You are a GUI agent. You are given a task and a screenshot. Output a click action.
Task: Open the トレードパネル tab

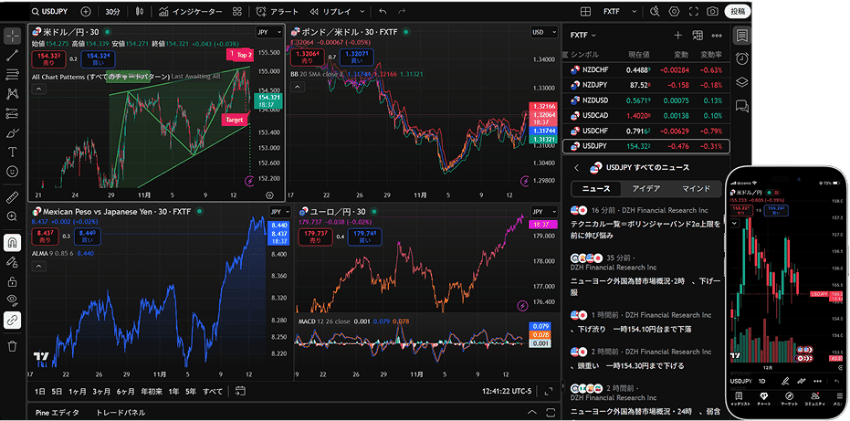click(x=120, y=412)
